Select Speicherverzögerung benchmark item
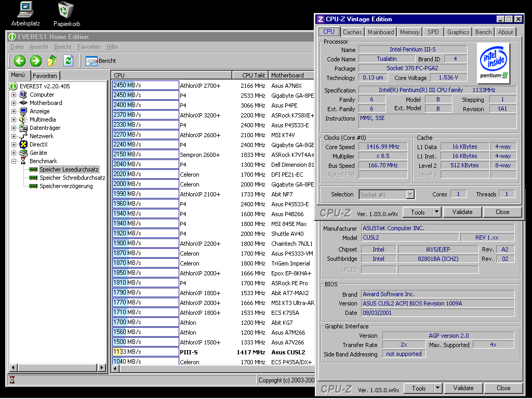Image resolution: width=532 pixels, height=399 pixels. (66, 186)
